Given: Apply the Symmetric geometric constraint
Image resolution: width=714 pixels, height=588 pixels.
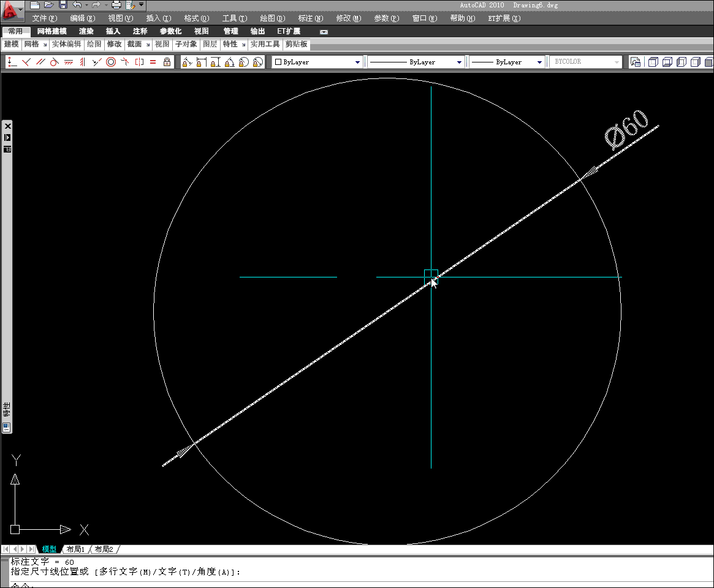Looking at the screenshot, I should pos(139,62).
